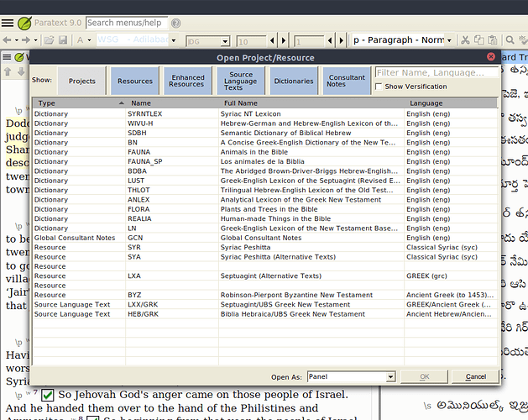This screenshot has height=420, width=528.
Task: Go to next chapter arrow
Action: tap(284, 41)
